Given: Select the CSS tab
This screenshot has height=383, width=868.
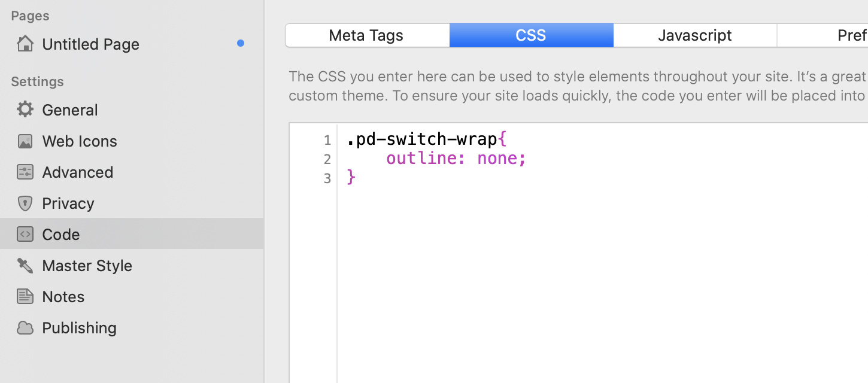Looking at the screenshot, I should coord(532,35).
